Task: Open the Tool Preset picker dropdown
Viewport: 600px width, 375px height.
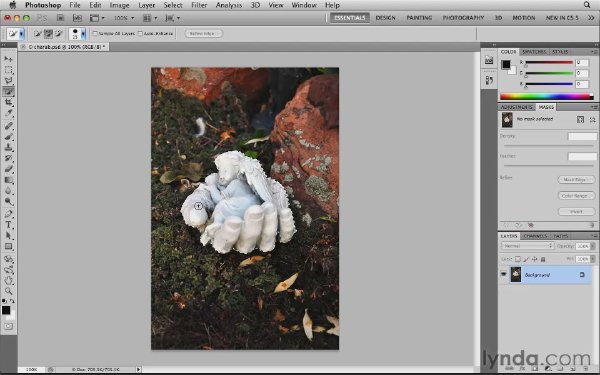Action: pos(21,34)
